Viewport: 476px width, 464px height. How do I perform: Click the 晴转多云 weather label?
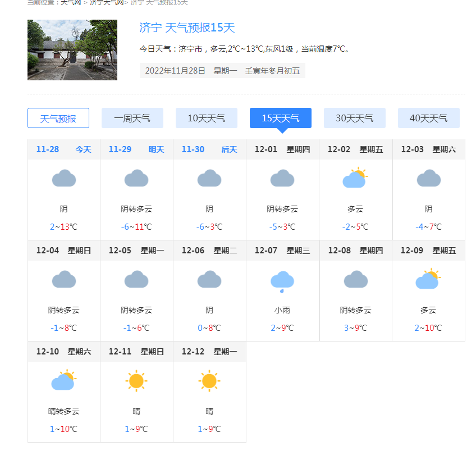(x=64, y=411)
